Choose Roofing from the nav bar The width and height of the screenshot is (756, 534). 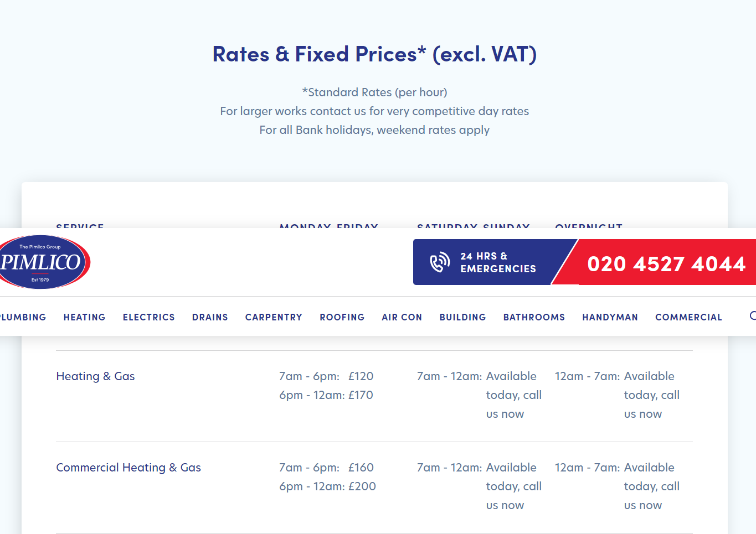[342, 317]
